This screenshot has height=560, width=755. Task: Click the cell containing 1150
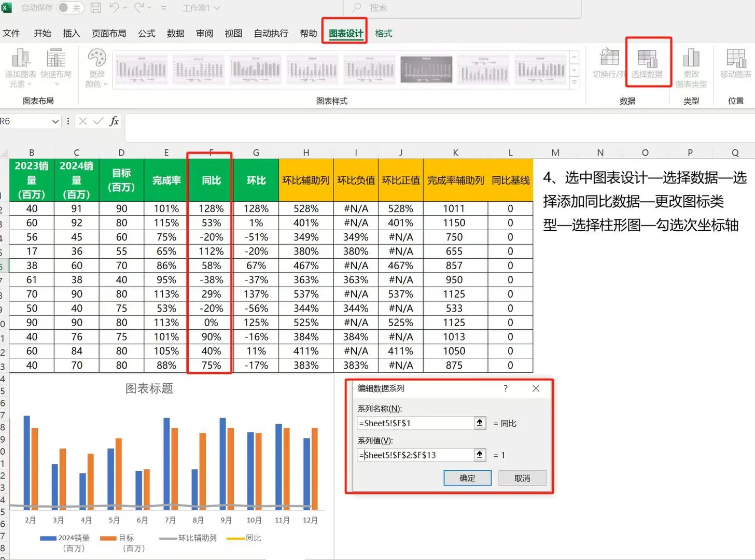tap(455, 222)
